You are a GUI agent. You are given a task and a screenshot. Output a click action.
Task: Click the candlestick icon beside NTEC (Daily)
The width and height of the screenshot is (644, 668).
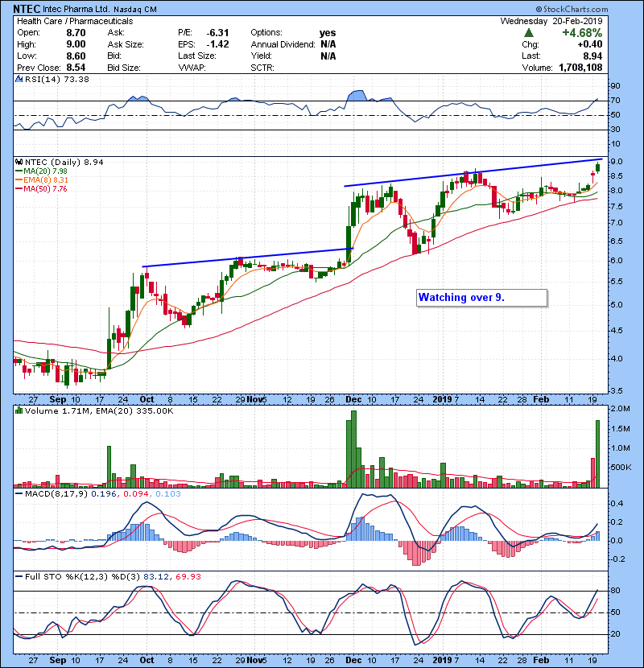[x=19, y=162]
